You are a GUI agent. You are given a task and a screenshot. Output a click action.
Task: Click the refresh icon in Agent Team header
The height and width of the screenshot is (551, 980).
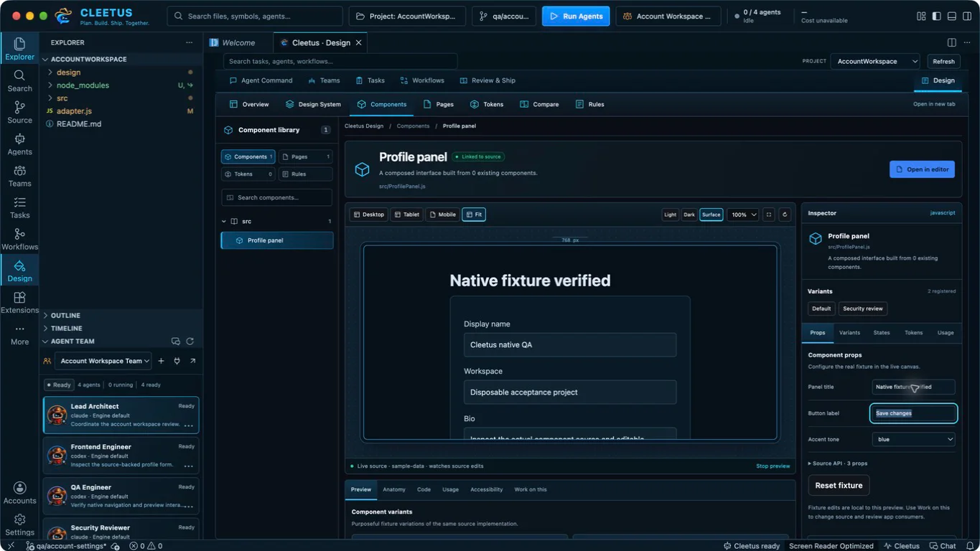[190, 342]
